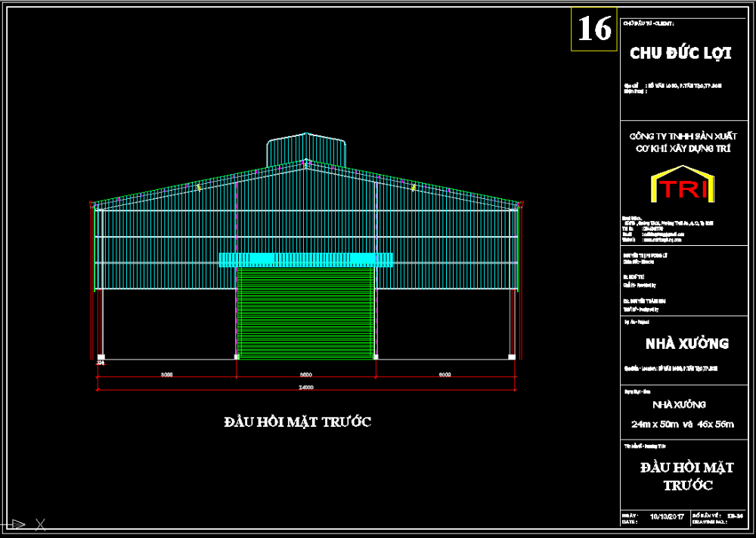Select the overall 24000 dimension text
The width and height of the screenshot is (756, 538).
point(306,387)
